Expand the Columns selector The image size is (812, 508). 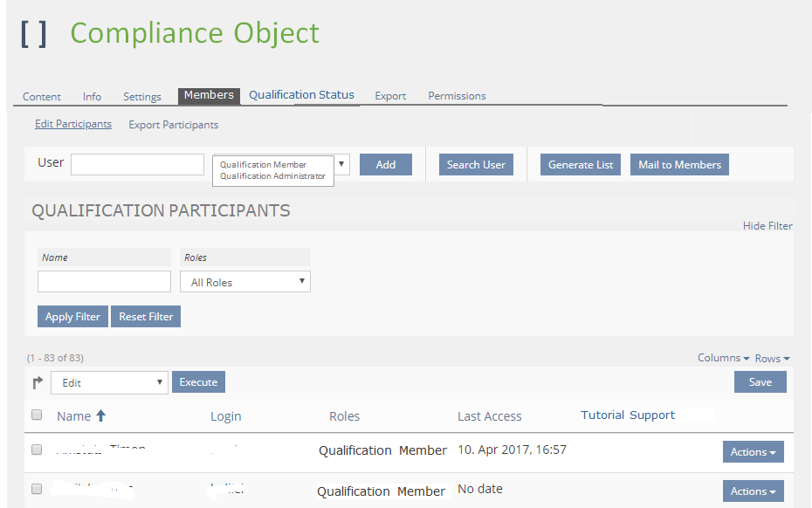[x=723, y=358]
